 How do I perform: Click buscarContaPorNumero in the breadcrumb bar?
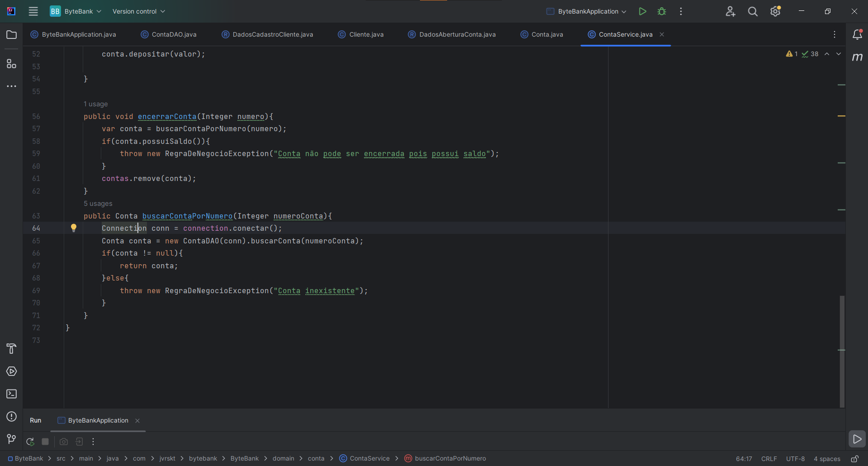[445, 459]
